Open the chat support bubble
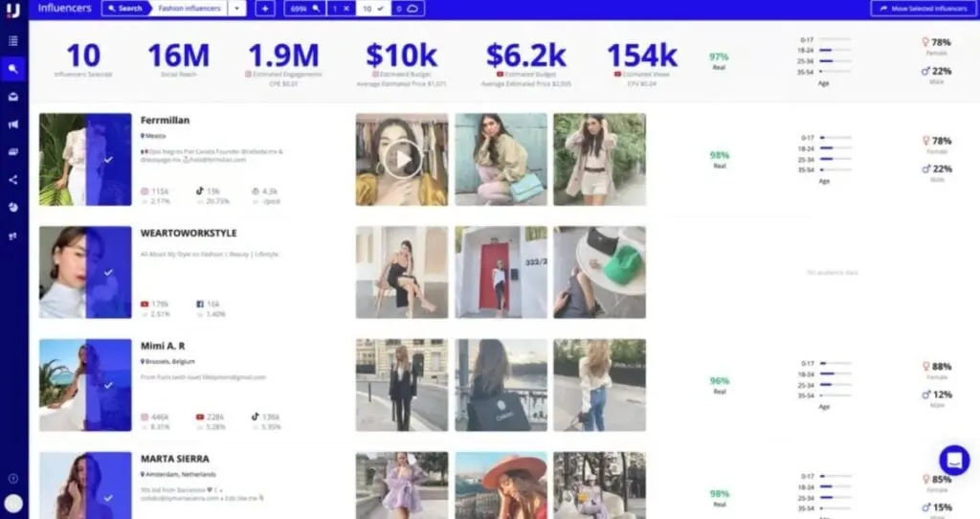Viewport: 980px width, 519px height. (954, 461)
